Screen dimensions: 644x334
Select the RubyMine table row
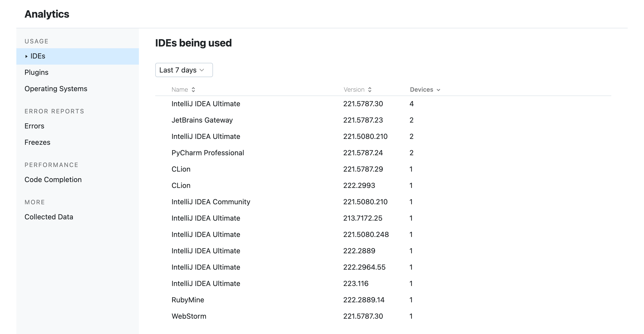click(187, 300)
